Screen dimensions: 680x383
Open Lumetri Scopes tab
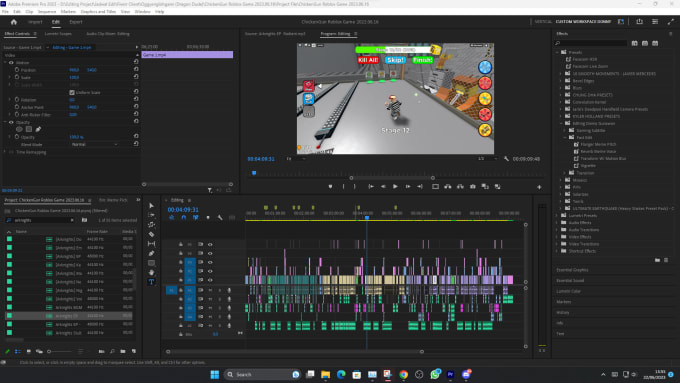coord(58,33)
